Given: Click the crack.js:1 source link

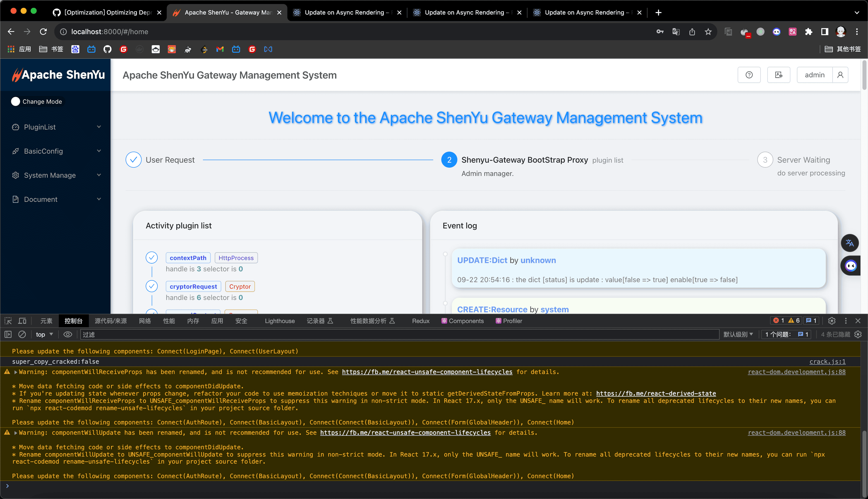Looking at the screenshot, I should pos(827,361).
